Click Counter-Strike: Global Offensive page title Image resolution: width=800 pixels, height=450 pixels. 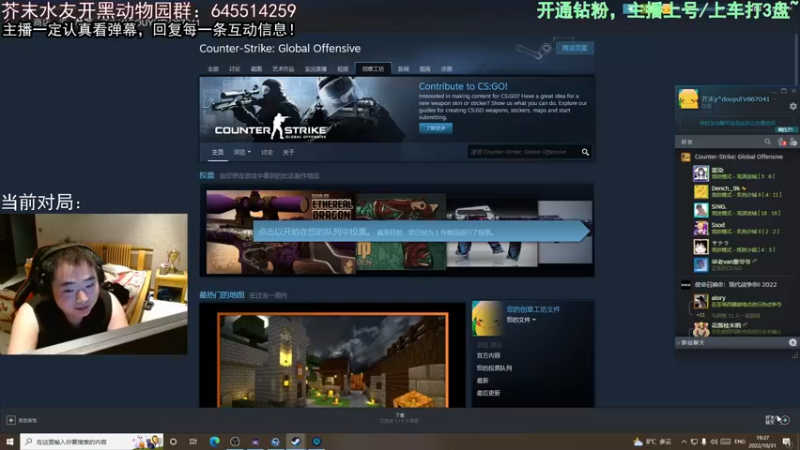click(280, 48)
